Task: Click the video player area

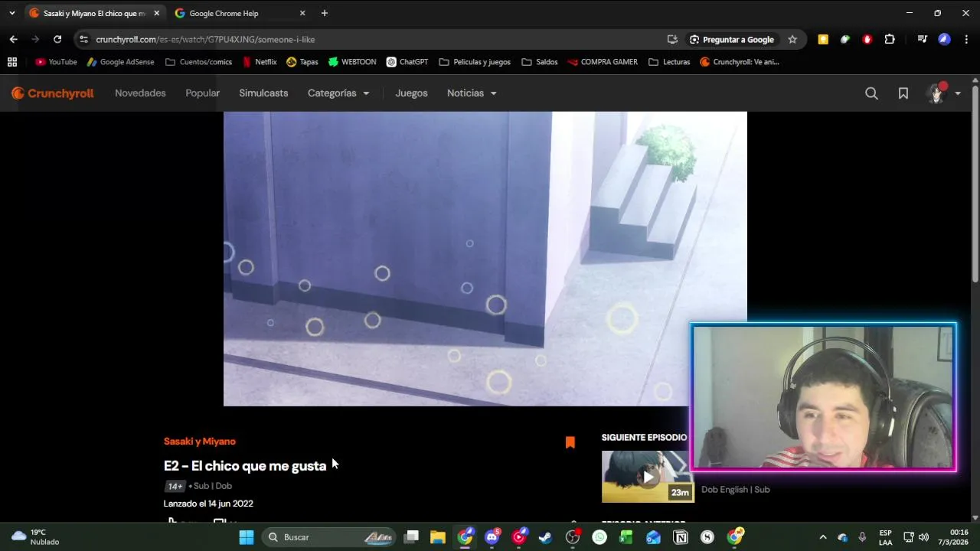Action: [x=485, y=259]
